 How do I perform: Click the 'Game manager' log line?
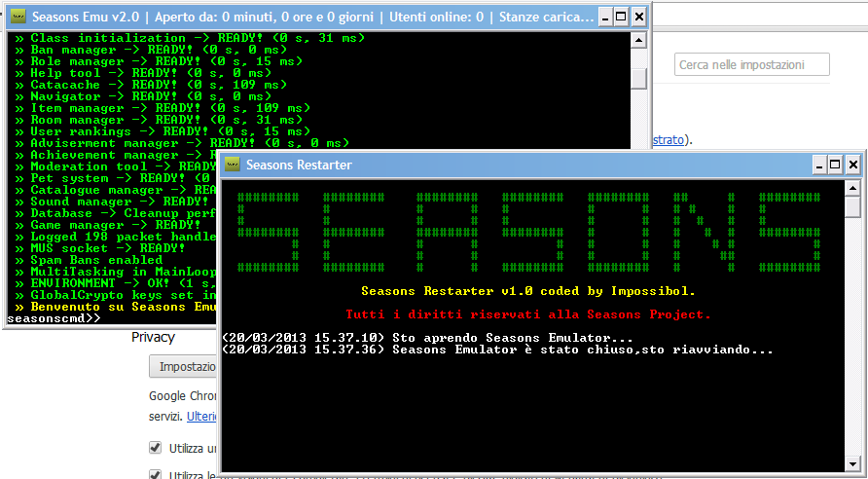(x=109, y=225)
